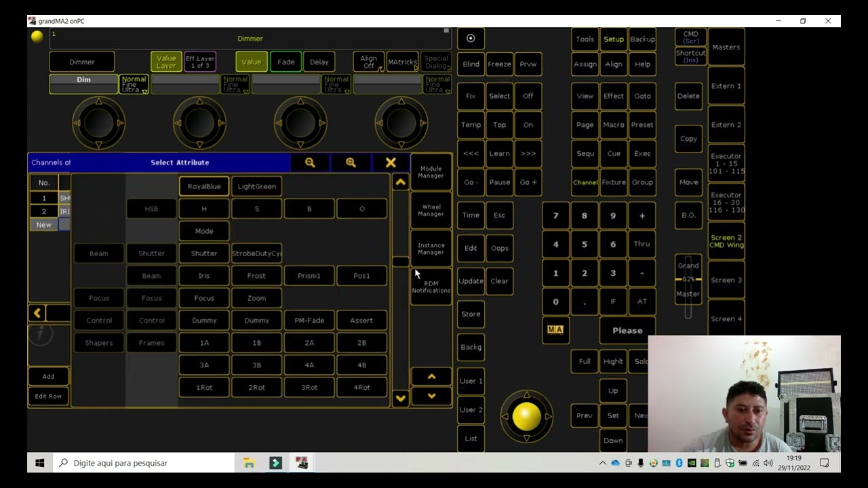Open the Tools menu
The height and width of the screenshot is (488, 868).
click(585, 39)
